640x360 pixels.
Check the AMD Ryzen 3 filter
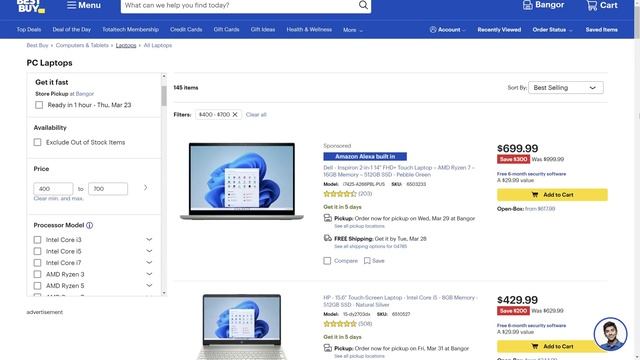coord(38,274)
